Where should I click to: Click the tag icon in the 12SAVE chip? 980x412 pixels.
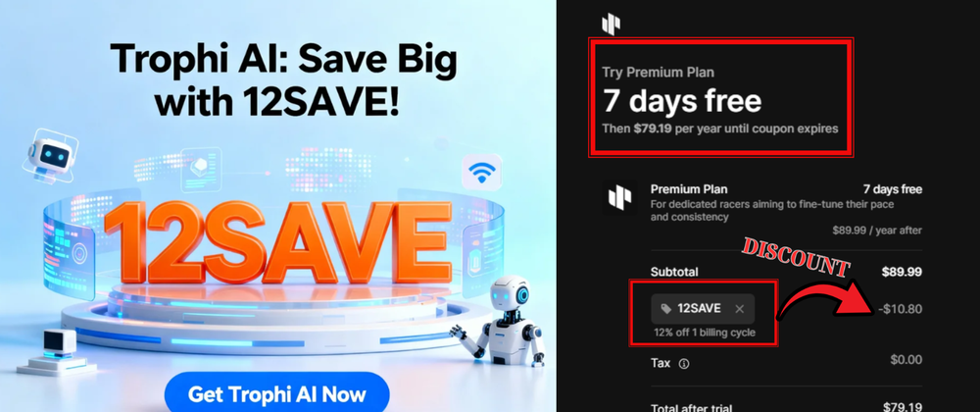(x=666, y=309)
